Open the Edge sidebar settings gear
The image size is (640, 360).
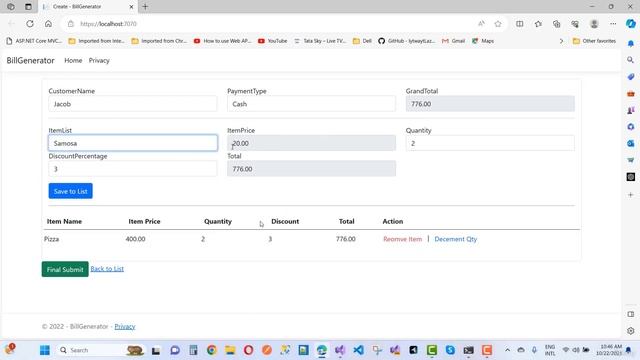(x=631, y=331)
